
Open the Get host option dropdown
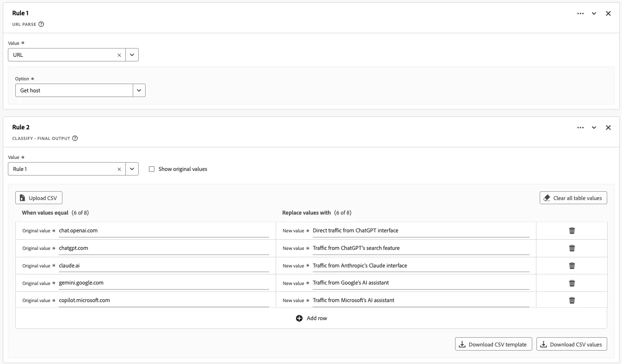click(x=139, y=91)
